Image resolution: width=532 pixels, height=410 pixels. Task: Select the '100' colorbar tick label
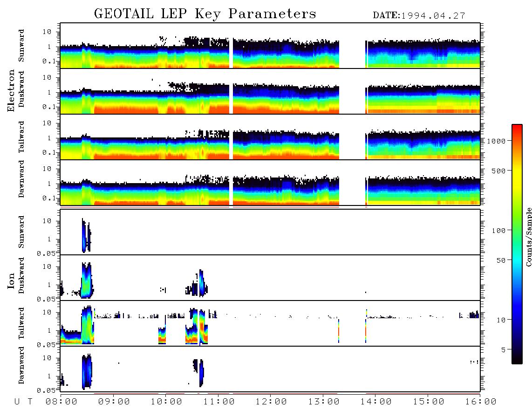pos(498,231)
